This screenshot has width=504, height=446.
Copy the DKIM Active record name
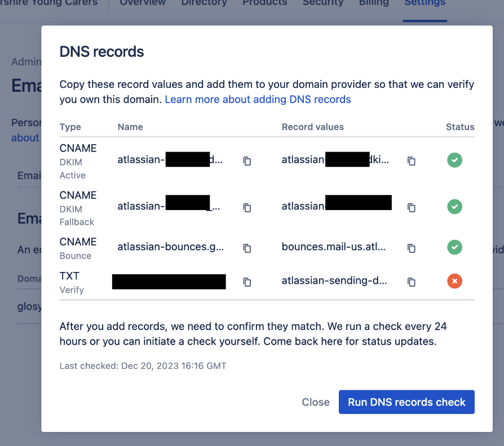[x=246, y=161]
